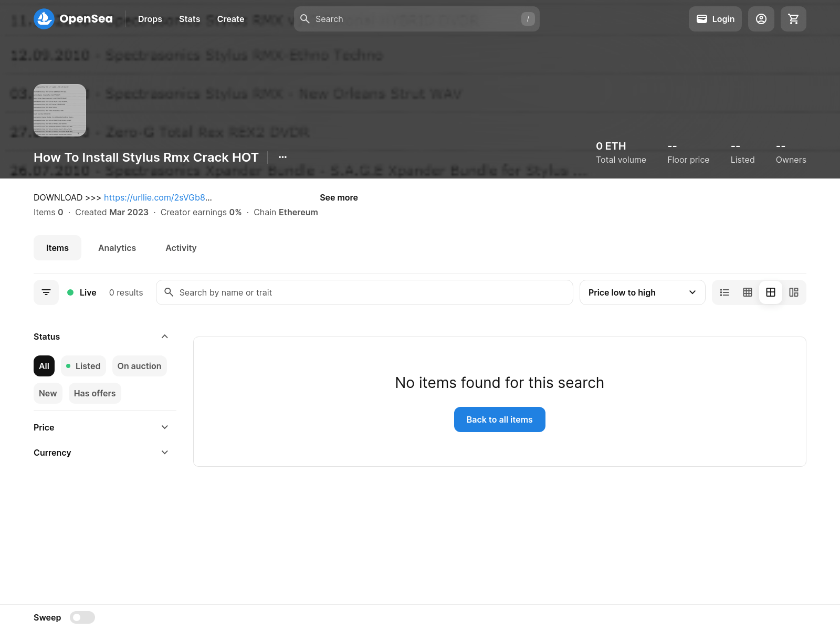Open the urllie.com download link

point(154,197)
